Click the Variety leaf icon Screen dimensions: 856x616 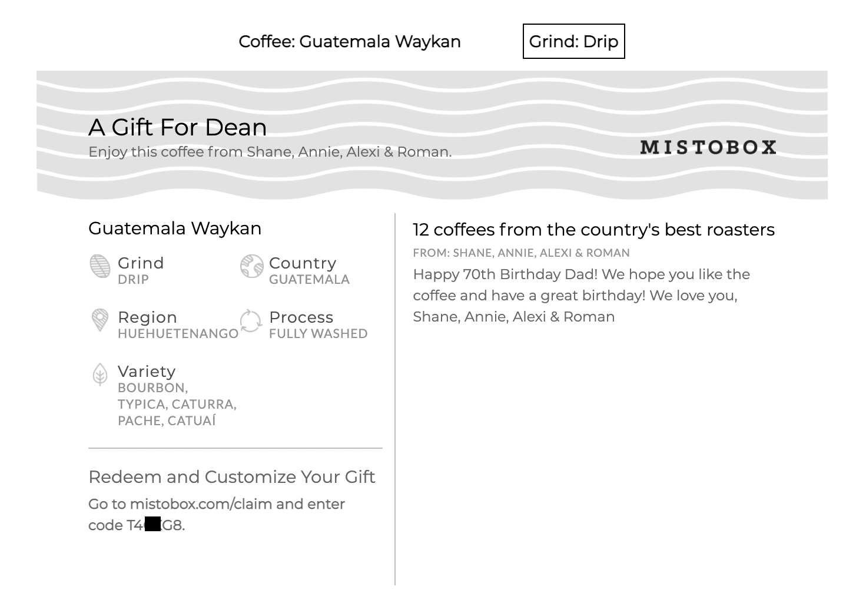pyautogui.click(x=100, y=375)
